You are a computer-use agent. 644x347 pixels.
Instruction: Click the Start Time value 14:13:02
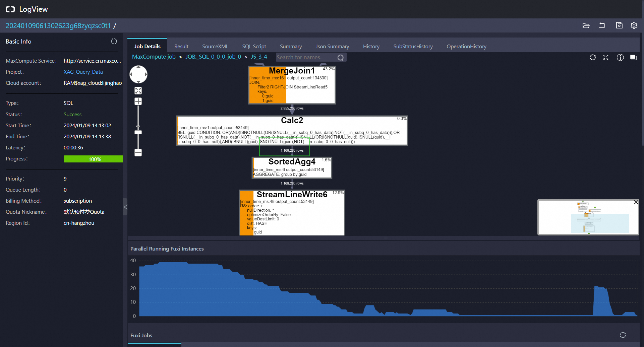[x=87, y=125]
